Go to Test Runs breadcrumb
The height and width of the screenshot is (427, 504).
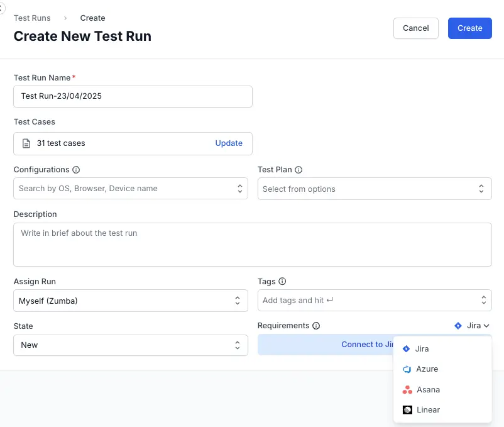click(32, 18)
